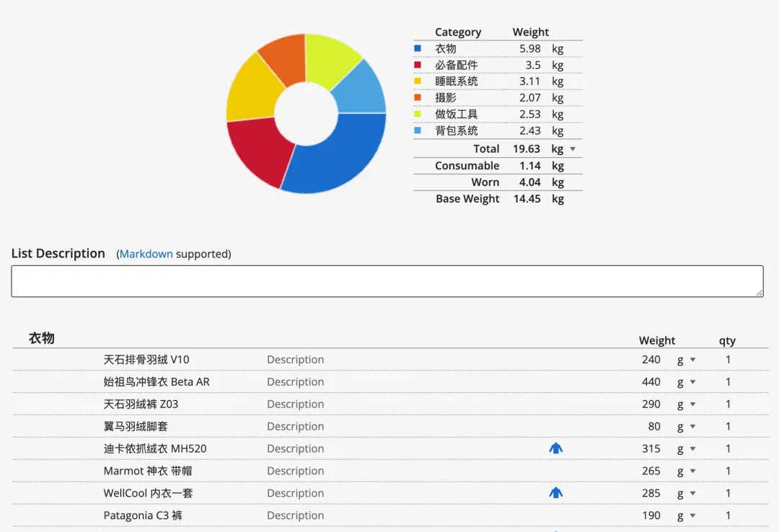
Task: Open unit dropdown for Marmot 神衣 带帽
Action: click(692, 471)
